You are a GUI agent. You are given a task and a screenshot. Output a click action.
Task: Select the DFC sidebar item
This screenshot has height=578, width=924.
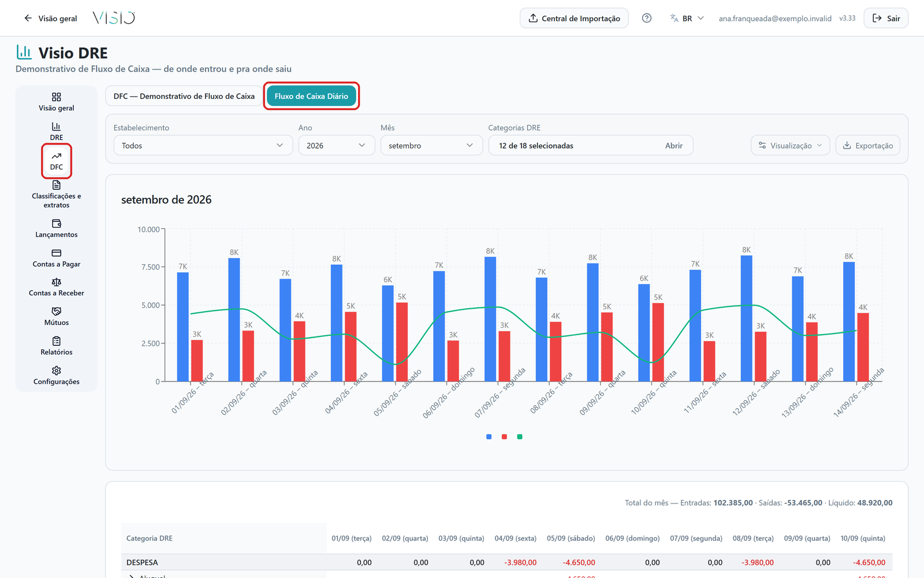click(57, 161)
